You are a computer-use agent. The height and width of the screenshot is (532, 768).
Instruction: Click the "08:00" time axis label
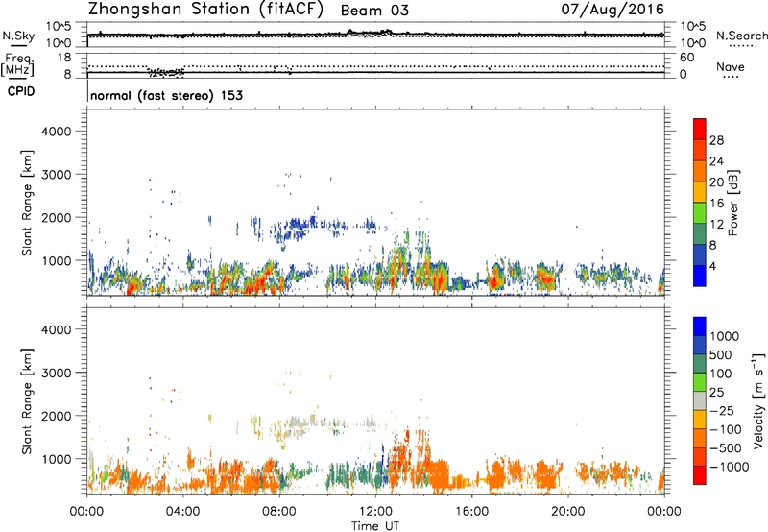[279, 512]
